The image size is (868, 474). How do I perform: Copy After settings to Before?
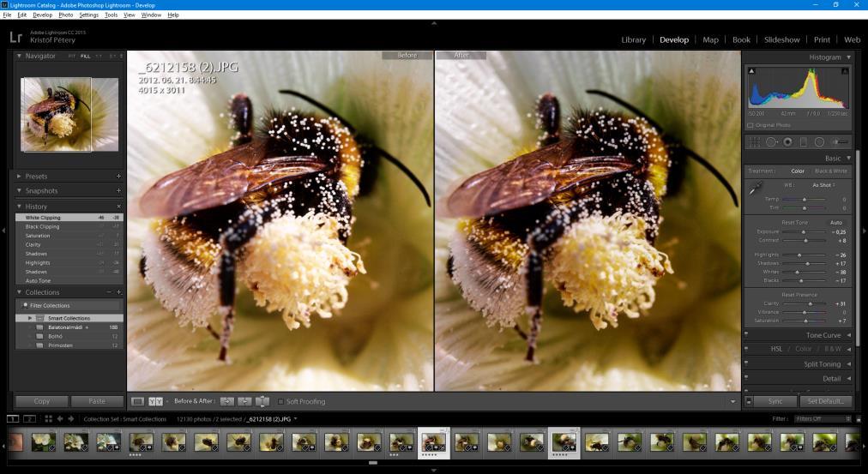(244, 401)
